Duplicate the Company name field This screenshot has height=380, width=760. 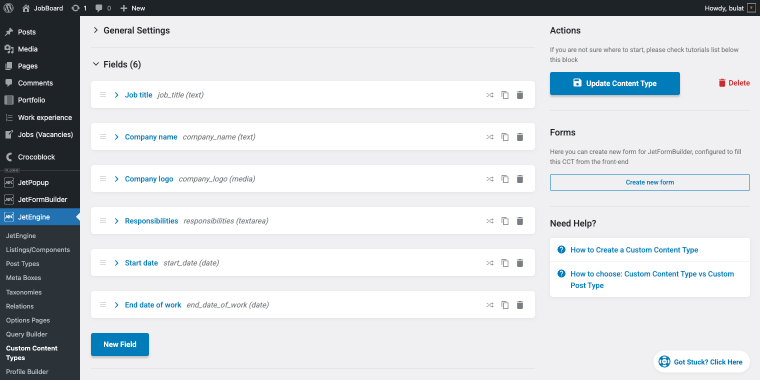click(505, 137)
